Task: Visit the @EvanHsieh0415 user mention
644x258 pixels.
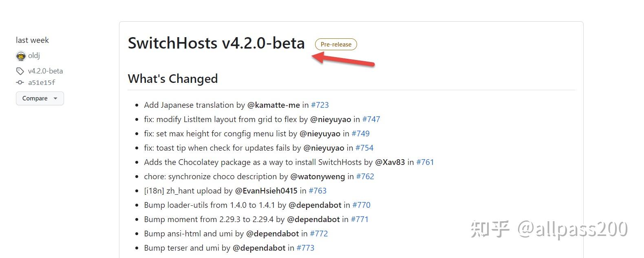Action: pyautogui.click(x=266, y=191)
